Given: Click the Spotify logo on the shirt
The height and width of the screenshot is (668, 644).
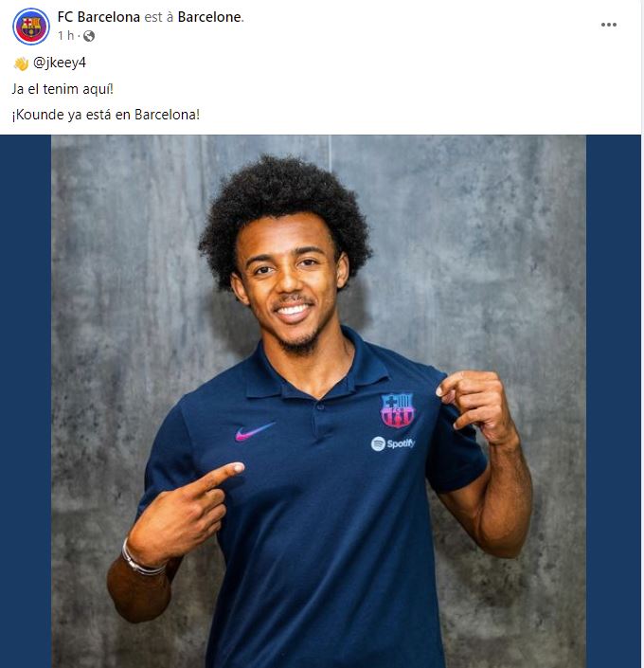Looking at the screenshot, I should 393,443.
